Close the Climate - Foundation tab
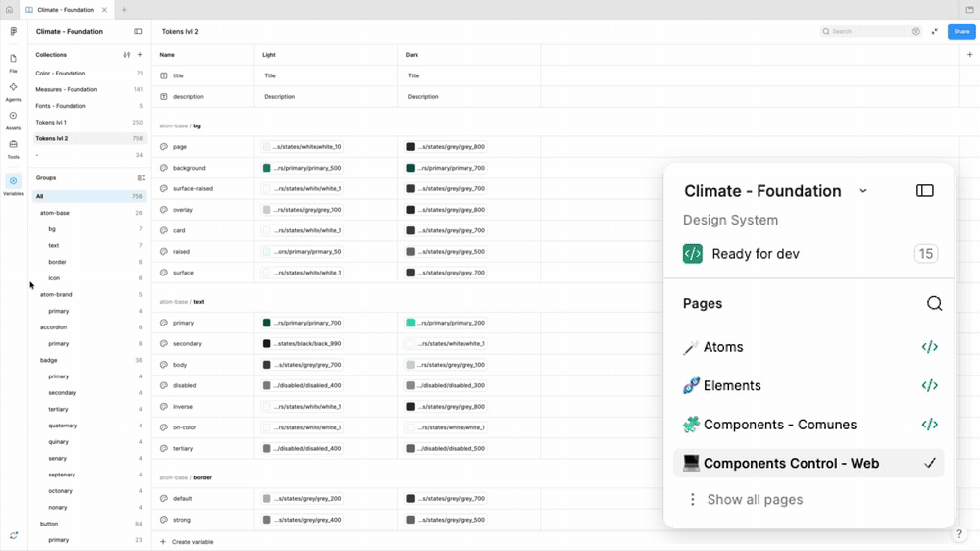Screen dimensions: 980x551 click(x=105, y=10)
